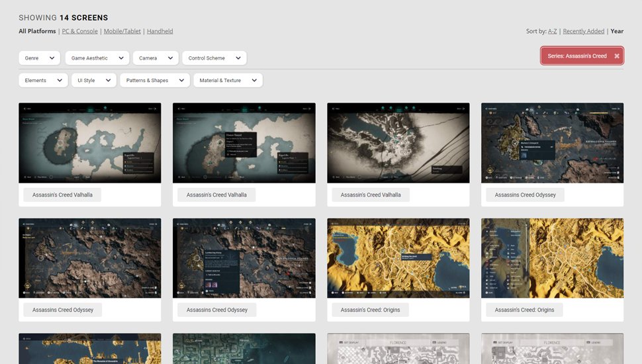The image size is (642, 364).
Task: Open the Camera filter dropdown
Action: tap(156, 58)
